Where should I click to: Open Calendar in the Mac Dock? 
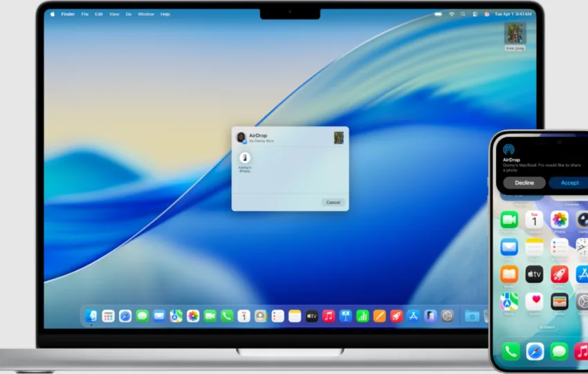click(244, 316)
